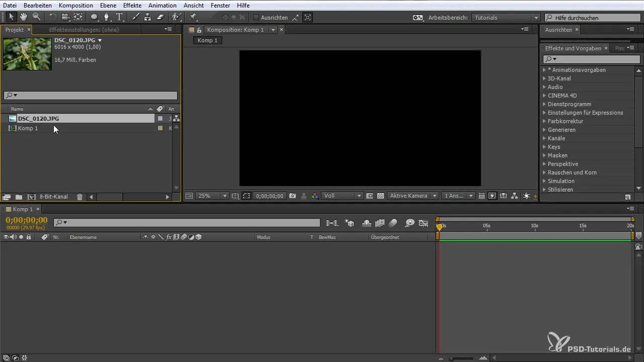Select the Pan Behind anchor point tool

(78, 17)
